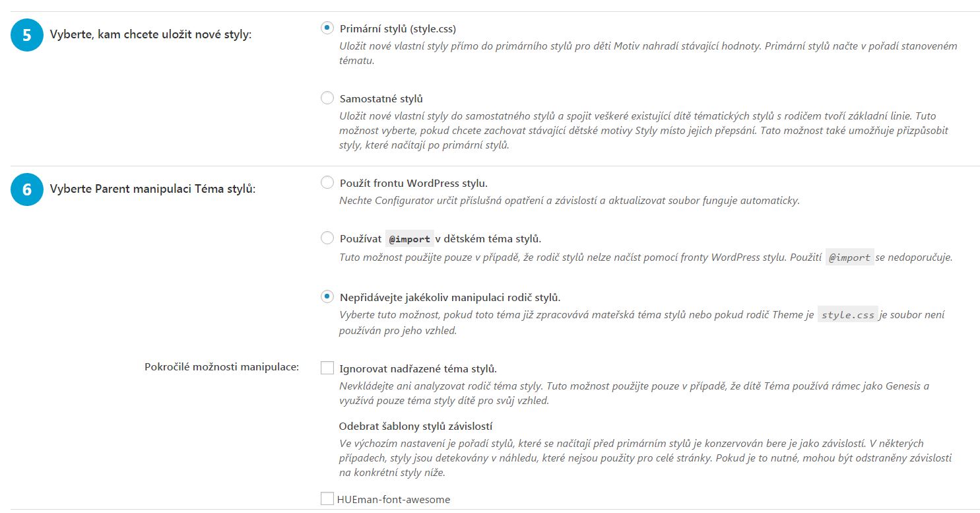
Task: Click the 'Nepřidávejte jakékoliv manipulaci rodič stylů' label text
Action: (450, 297)
